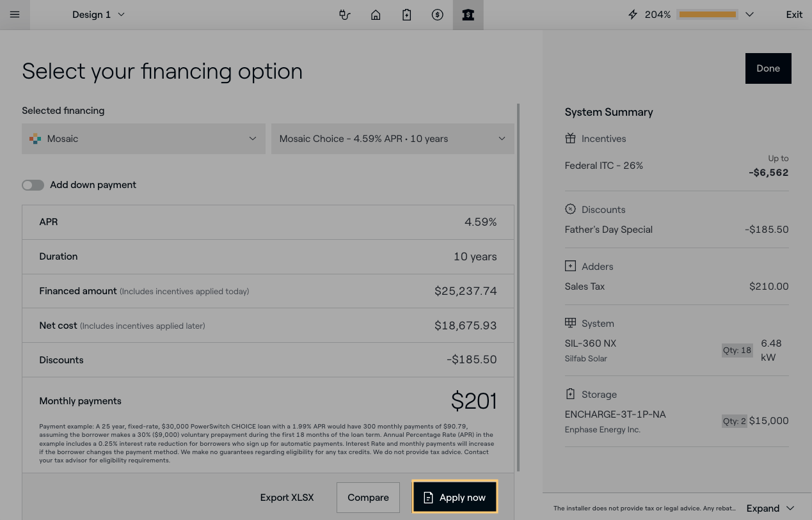Click Exit in the top bar

tap(794, 15)
